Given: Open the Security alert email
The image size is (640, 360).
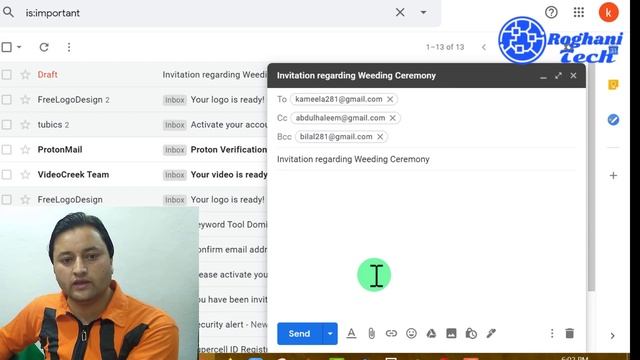Looking at the screenshot, I should click(x=233, y=324).
